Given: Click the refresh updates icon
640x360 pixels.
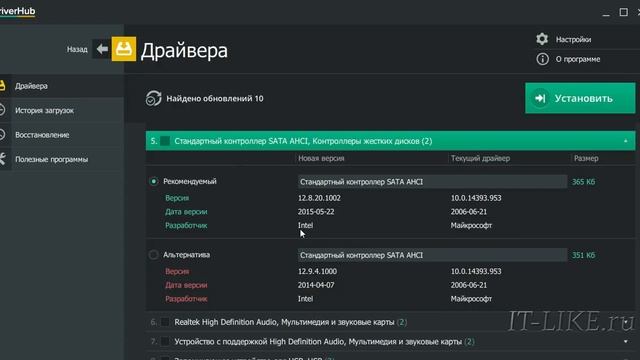Looking at the screenshot, I should pyautogui.click(x=153, y=98).
